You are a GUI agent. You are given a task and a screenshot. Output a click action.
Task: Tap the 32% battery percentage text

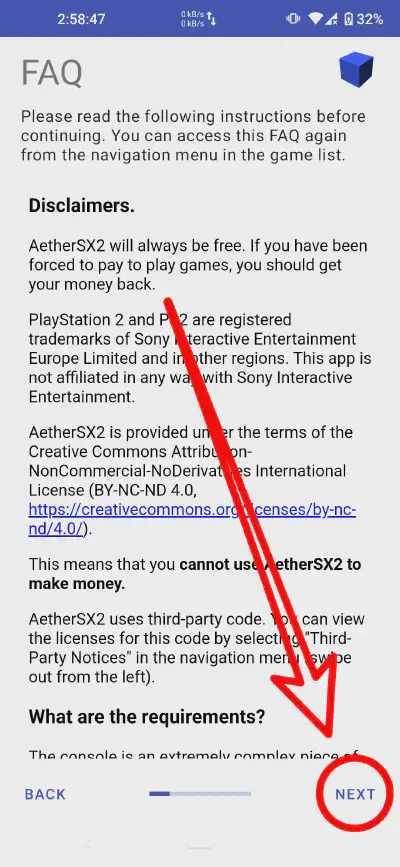coord(370,19)
